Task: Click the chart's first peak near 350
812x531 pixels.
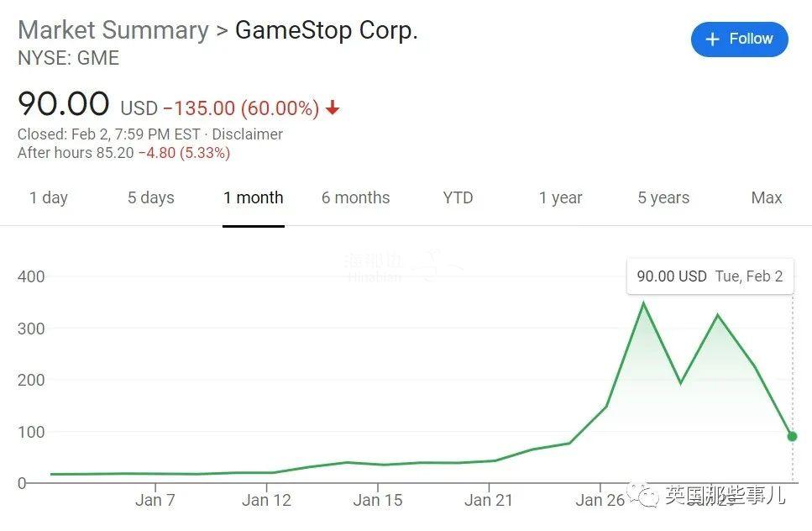Action: pos(643,304)
